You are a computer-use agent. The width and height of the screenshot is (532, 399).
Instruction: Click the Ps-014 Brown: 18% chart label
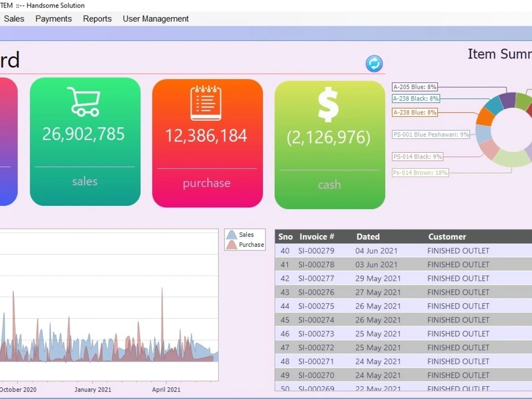pyautogui.click(x=420, y=173)
